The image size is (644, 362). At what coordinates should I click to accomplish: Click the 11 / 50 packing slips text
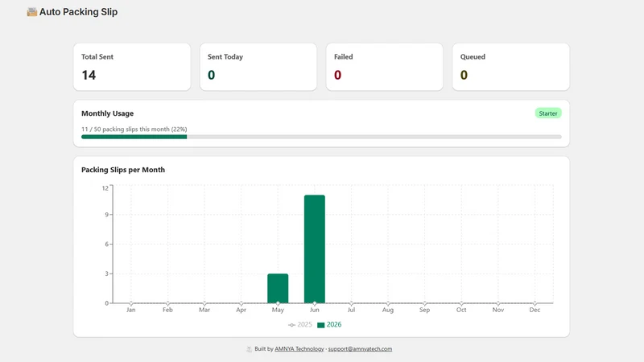coord(134,129)
